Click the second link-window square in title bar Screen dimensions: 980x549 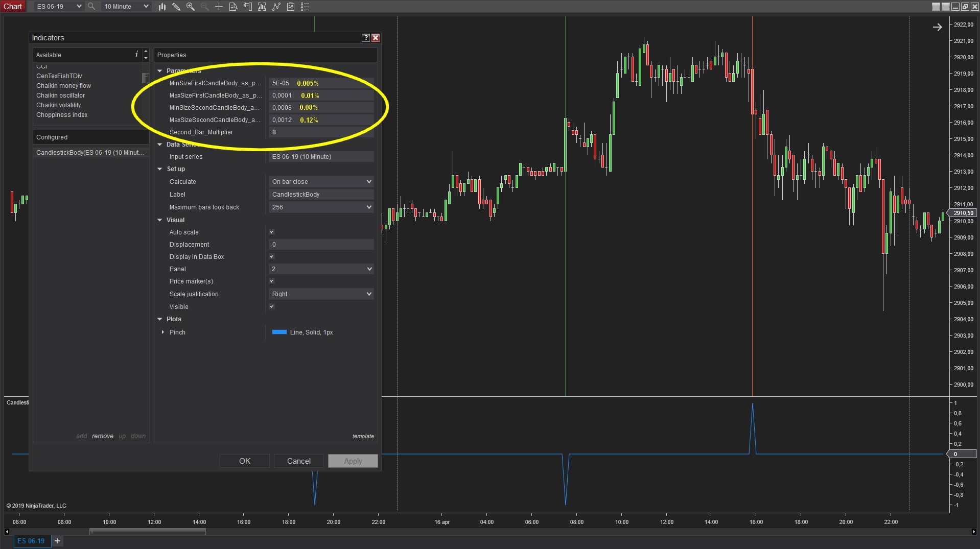[946, 7]
